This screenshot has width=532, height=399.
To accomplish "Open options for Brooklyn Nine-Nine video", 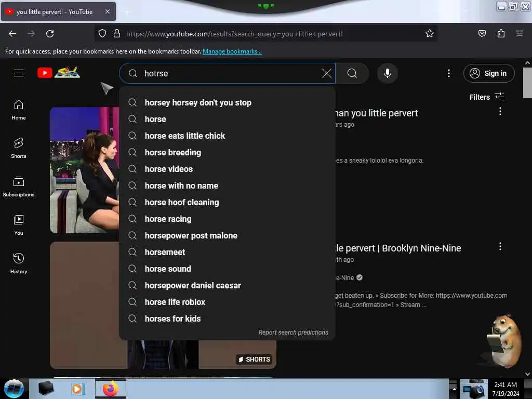I will click(500, 247).
